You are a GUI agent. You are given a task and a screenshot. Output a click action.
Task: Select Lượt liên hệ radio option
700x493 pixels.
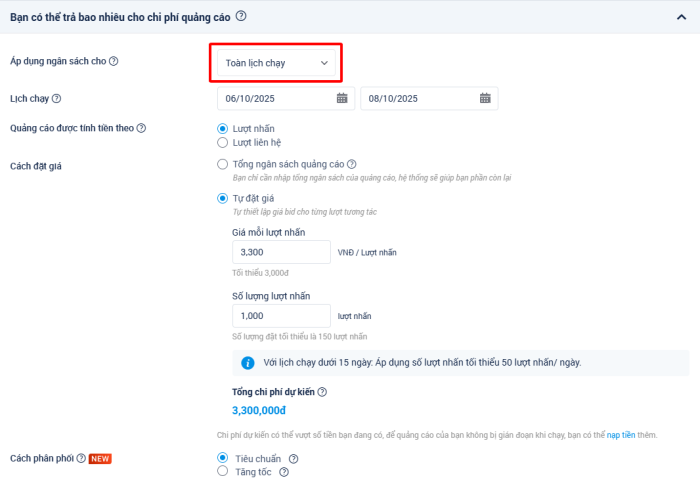tap(222, 142)
